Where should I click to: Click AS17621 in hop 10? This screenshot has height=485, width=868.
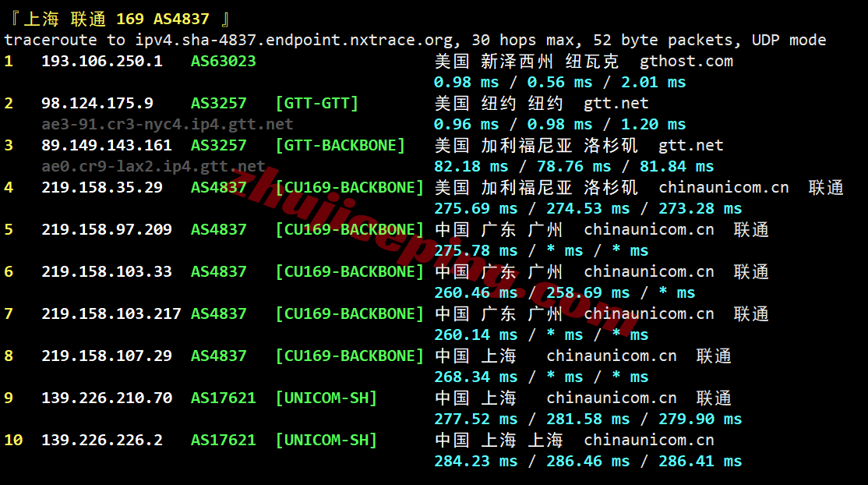click(x=223, y=440)
